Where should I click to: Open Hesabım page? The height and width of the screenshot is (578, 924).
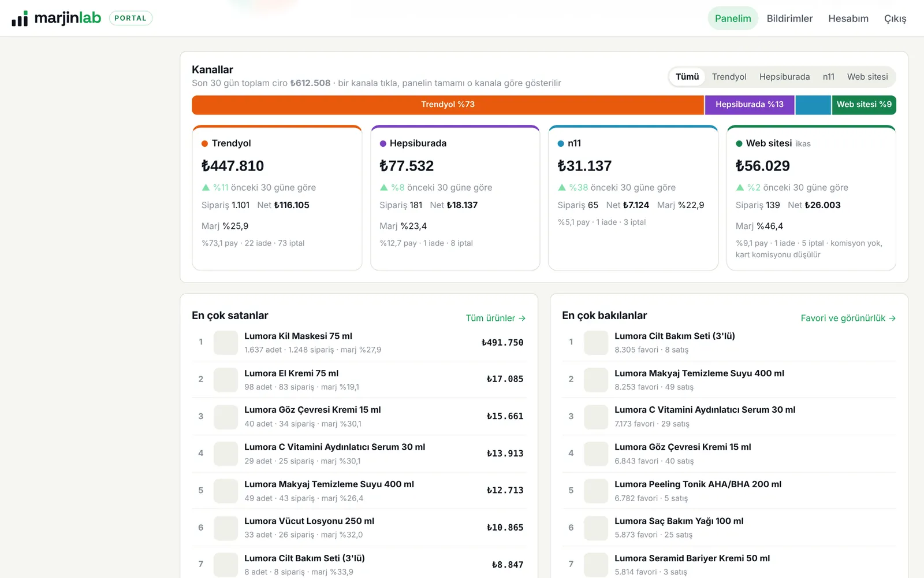pos(848,18)
